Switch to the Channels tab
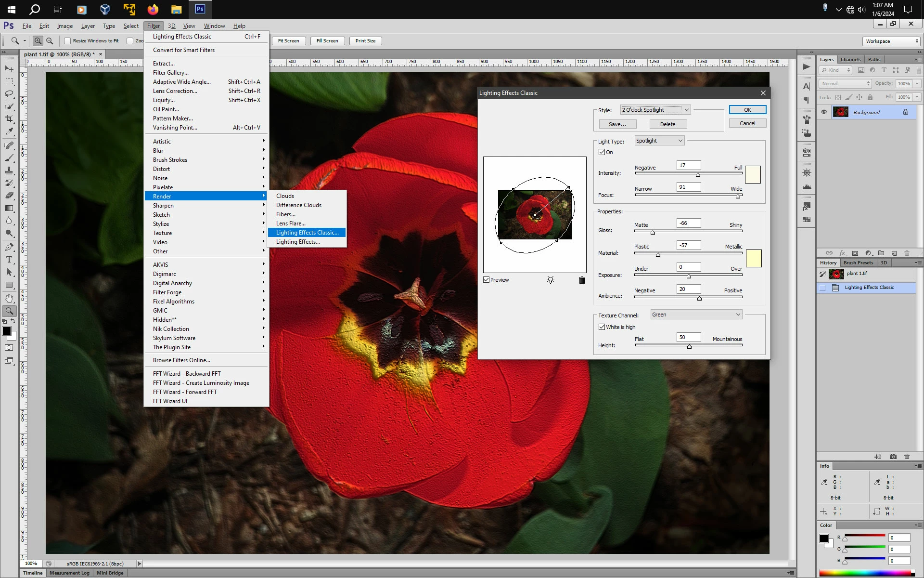Viewport: 924px width, 578px height. click(x=850, y=60)
